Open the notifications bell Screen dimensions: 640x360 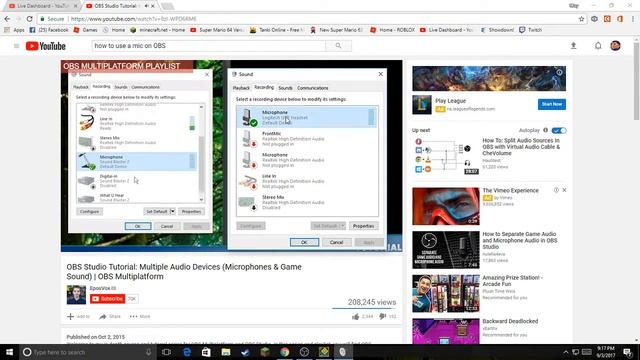point(598,46)
